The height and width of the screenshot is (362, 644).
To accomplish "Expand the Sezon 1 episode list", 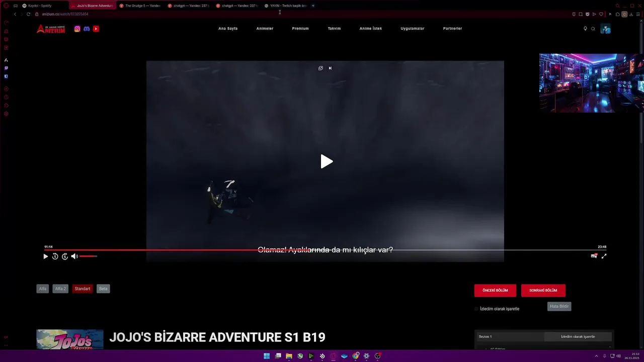I will [511, 337].
